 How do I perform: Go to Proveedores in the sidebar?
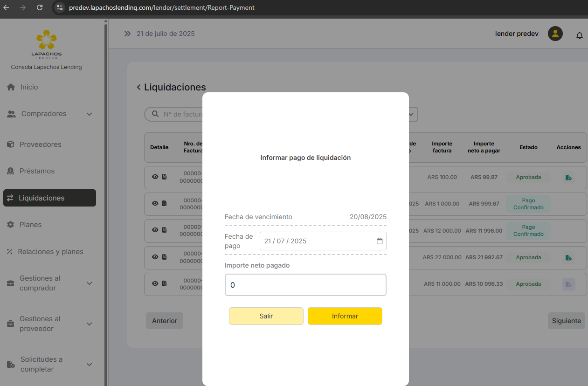point(40,145)
